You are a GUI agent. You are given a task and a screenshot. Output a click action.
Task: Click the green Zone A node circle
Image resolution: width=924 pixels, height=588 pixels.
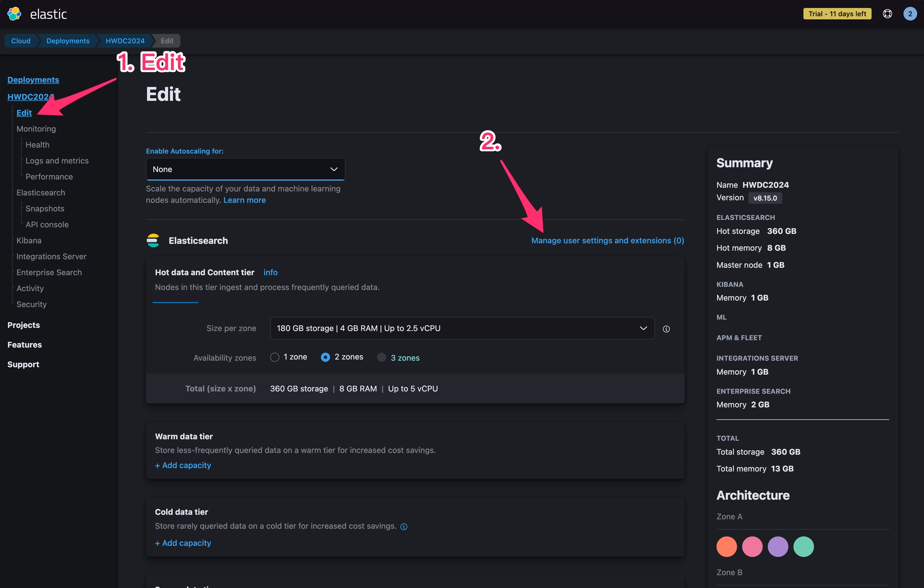coord(804,547)
